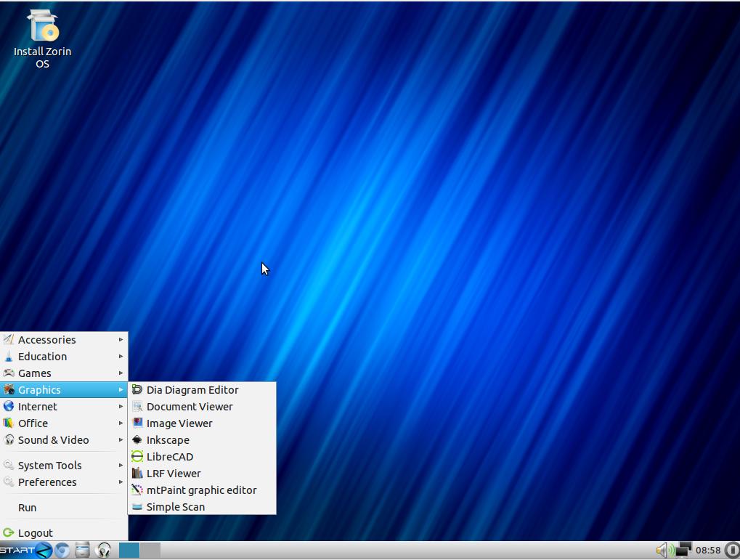Launch LRF Viewer
740x560 pixels.
(x=174, y=474)
